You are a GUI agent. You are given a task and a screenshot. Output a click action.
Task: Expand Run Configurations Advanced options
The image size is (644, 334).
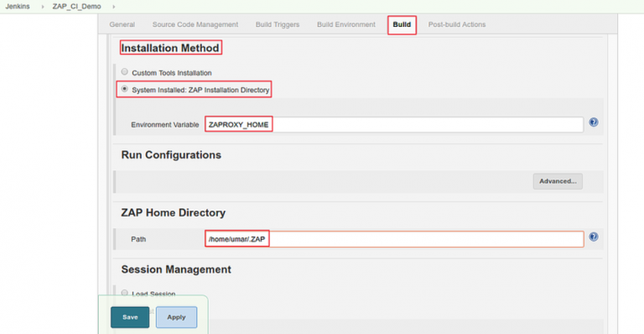(x=558, y=181)
